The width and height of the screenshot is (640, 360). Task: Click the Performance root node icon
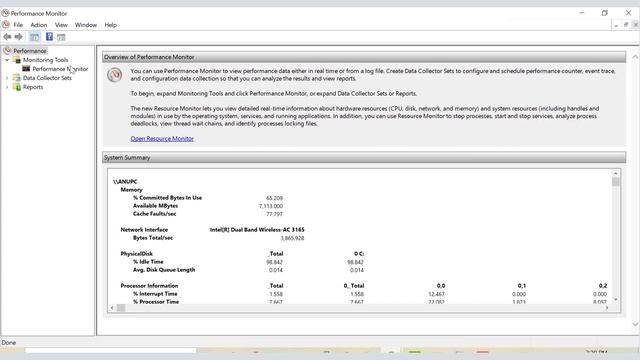7,51
